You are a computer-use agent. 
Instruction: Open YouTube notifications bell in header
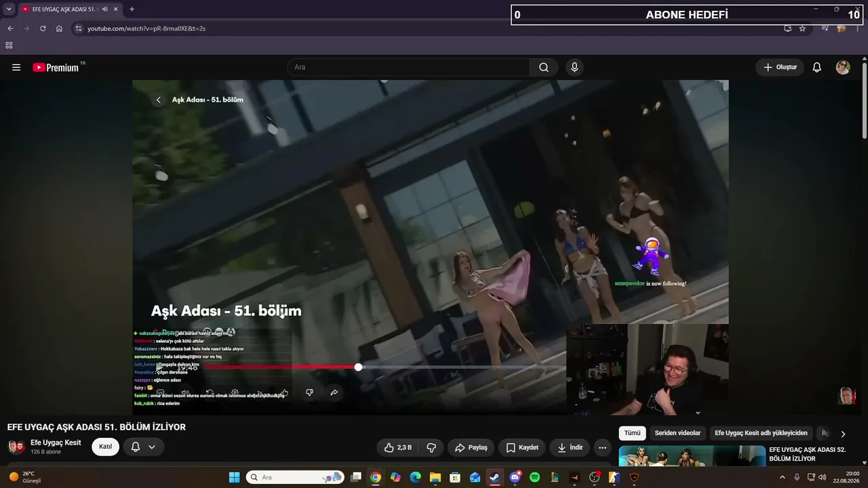click(817, 67)
